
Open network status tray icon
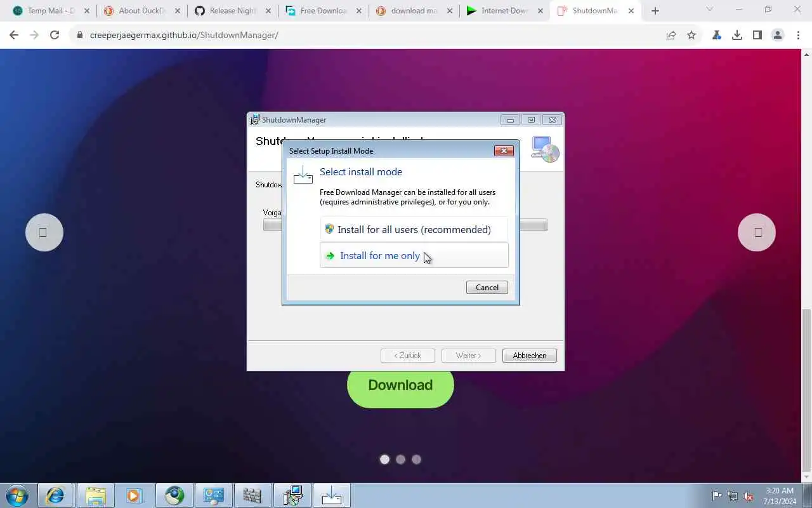733,496
